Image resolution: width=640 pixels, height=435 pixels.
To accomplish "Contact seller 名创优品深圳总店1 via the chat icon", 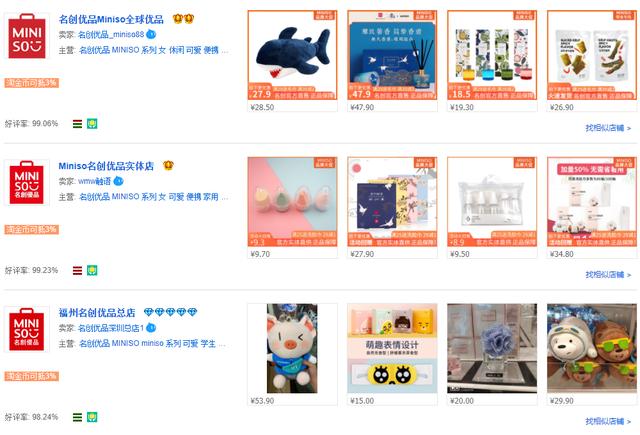I will pos(151,328).
